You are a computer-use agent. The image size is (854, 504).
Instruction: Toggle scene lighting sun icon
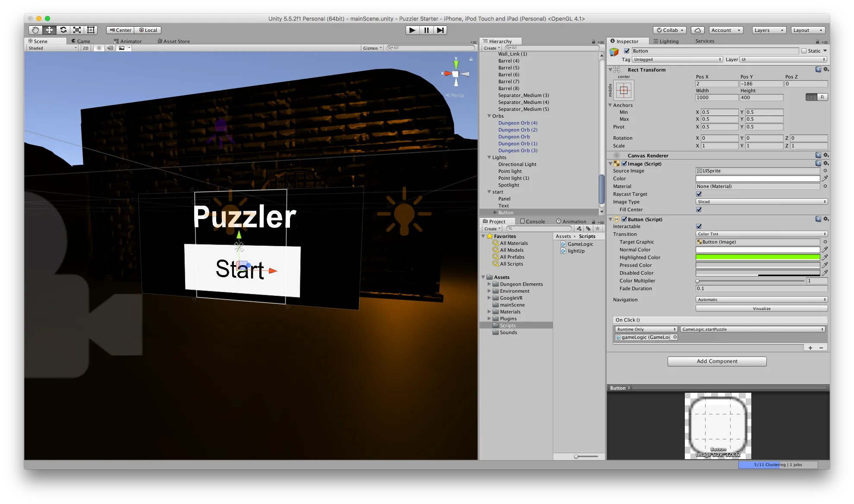99,48
